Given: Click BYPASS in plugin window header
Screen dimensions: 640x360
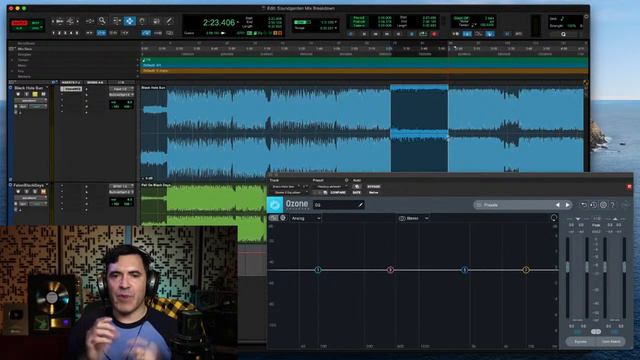Looking at the screenshot, I should coord(373,187).
